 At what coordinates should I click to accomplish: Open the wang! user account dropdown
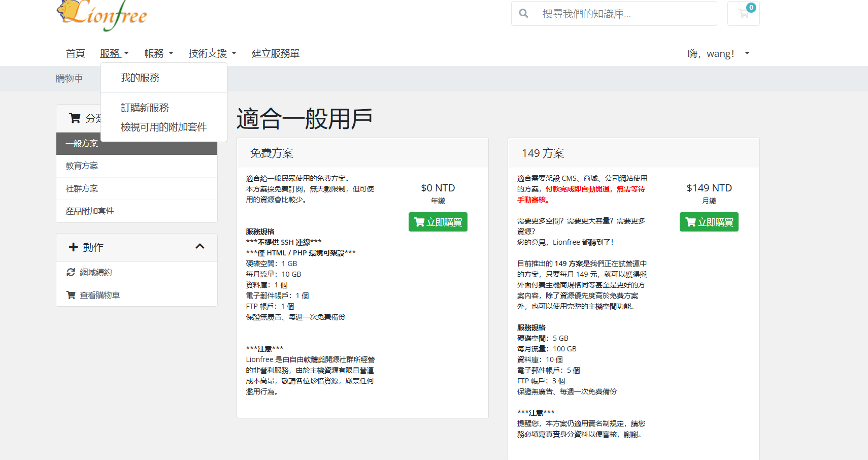coord(718,53)
